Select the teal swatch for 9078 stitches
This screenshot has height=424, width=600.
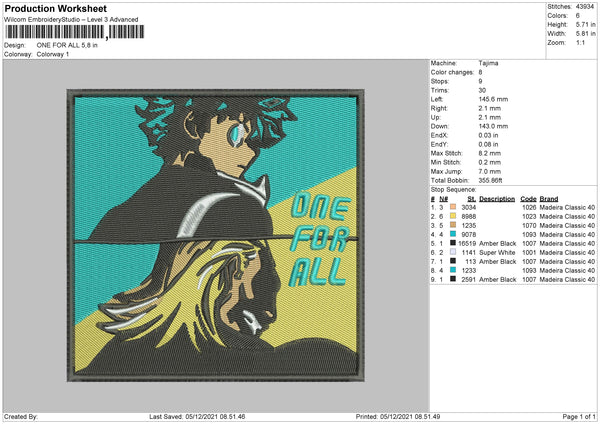point(453,234)
